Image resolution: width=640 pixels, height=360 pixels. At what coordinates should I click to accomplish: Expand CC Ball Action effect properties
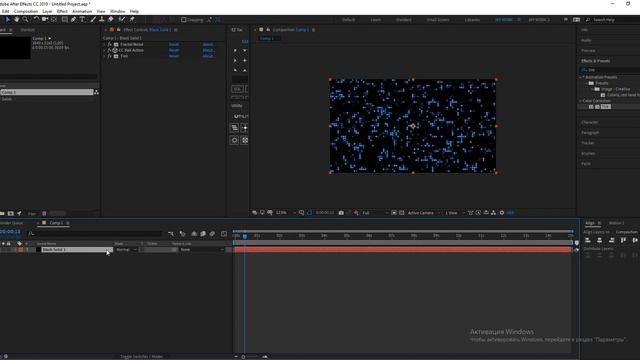click(104, 50)
